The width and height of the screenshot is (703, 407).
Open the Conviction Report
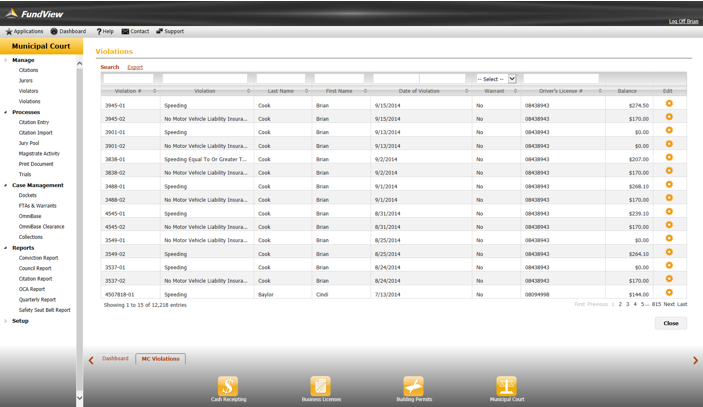click(x=39, y=258)
